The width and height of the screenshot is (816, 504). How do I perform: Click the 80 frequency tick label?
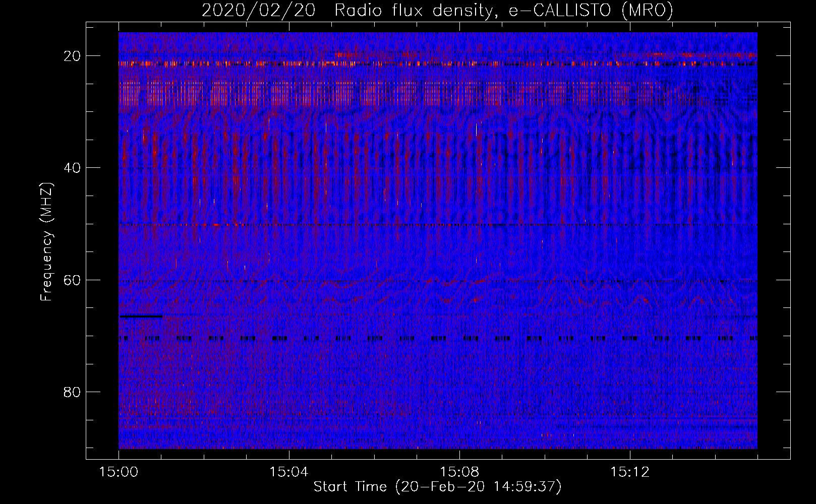(x=72, y=392)
